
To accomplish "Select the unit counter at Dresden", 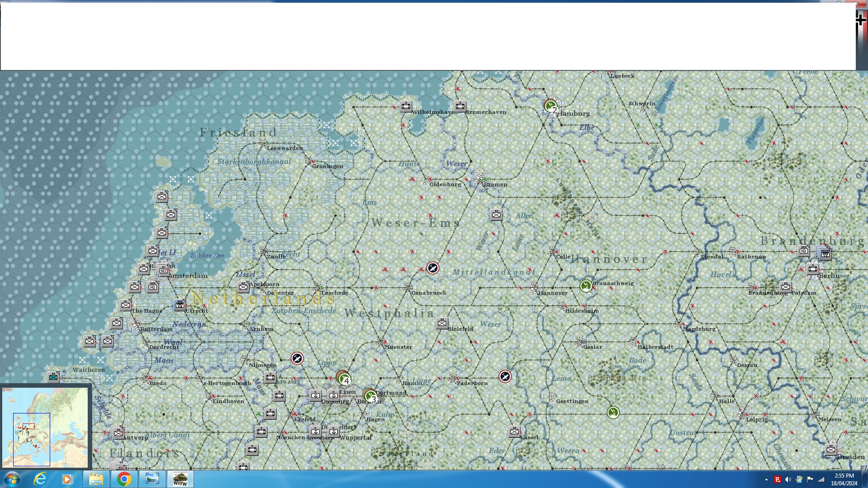I will point(830,450).
